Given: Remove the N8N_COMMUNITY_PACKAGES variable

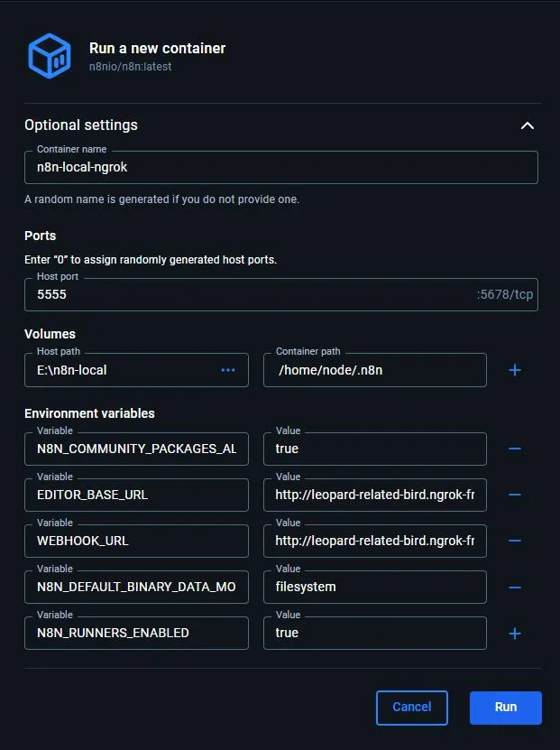Looking at the screenshot, I should click(515, 449).
